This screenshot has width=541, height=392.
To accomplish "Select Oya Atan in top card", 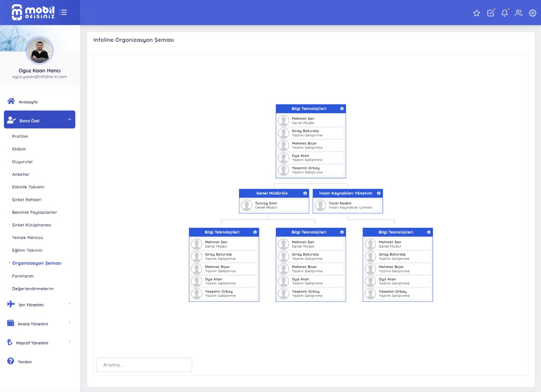I will pos(311,158).
